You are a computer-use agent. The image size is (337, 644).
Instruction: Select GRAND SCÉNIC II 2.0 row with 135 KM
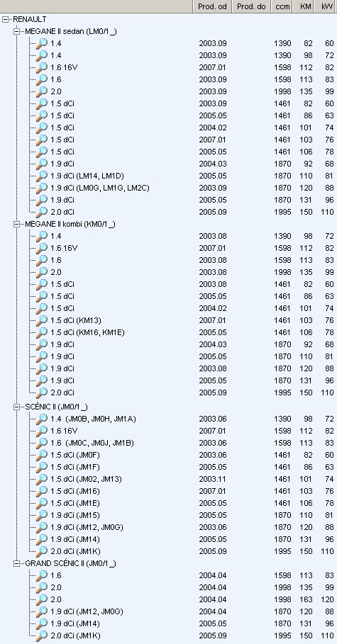[56, 588]
